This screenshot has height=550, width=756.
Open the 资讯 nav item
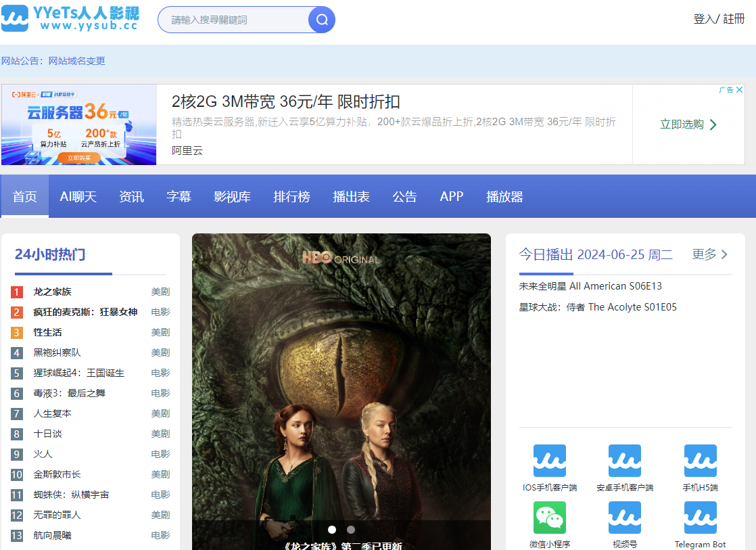coord(131,196)
